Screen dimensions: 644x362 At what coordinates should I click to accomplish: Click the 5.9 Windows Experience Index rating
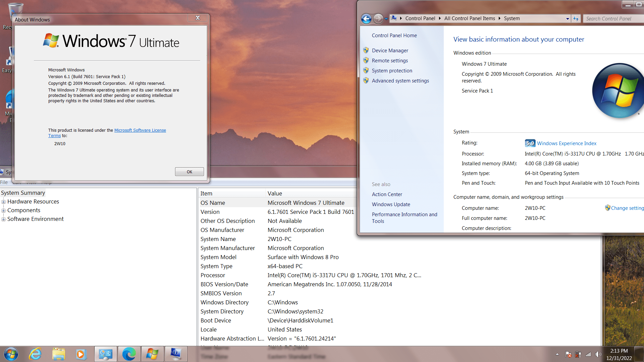[530, 143]
